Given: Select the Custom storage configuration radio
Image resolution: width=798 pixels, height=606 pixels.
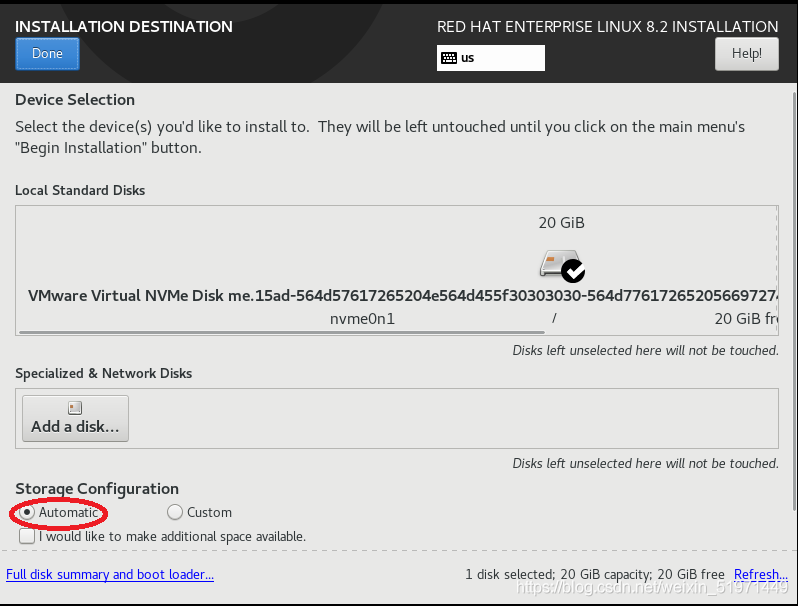Looking at the screenshot, I should tap(175, 512).
